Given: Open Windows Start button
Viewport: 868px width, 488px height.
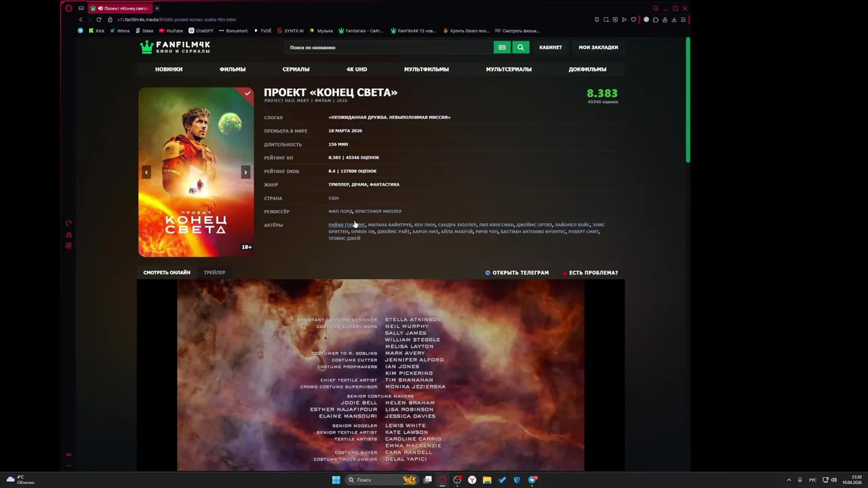Looking at the screenshot, I should click(336, 480).
